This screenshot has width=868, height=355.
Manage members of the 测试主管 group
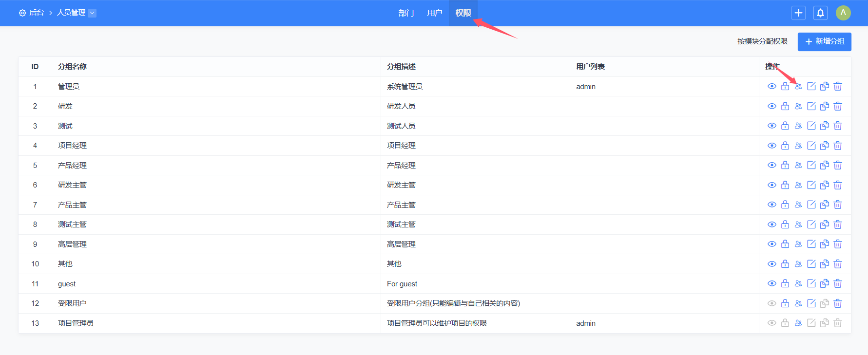(798, 224)
